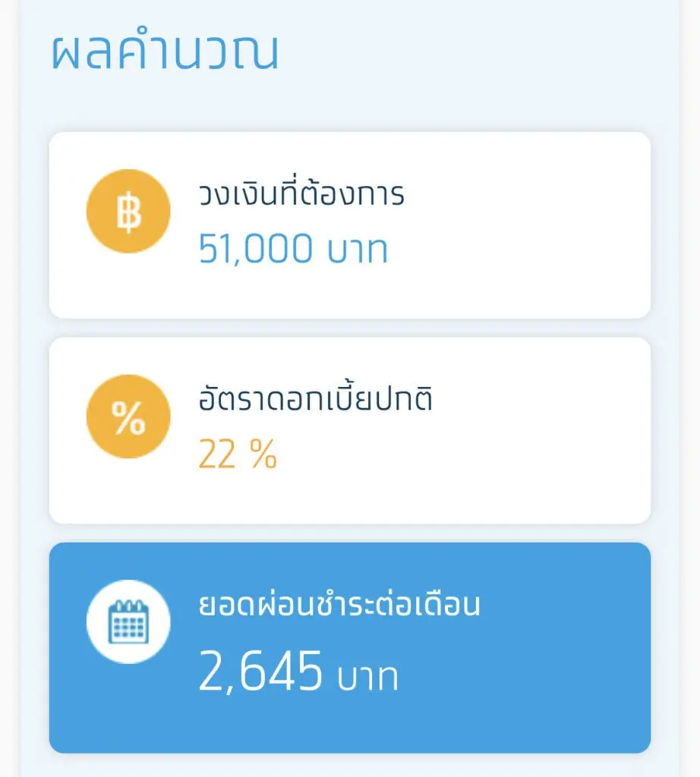700x777 pixels.
Task: Click the อัตราดอกเบี้ยปกติ label
Action: (315, 400)
